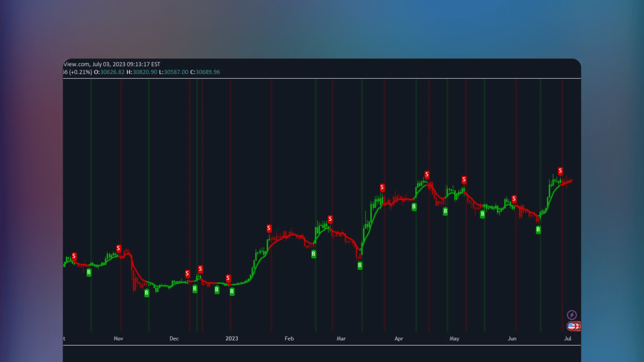Click the first Sell marker in December

pyautogui.click(x=187, y=274)
